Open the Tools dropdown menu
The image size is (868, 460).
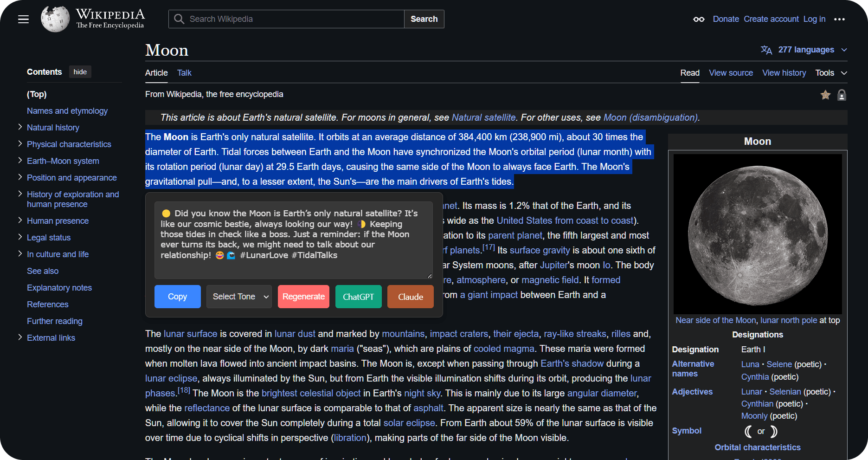(x=831, y=73)
